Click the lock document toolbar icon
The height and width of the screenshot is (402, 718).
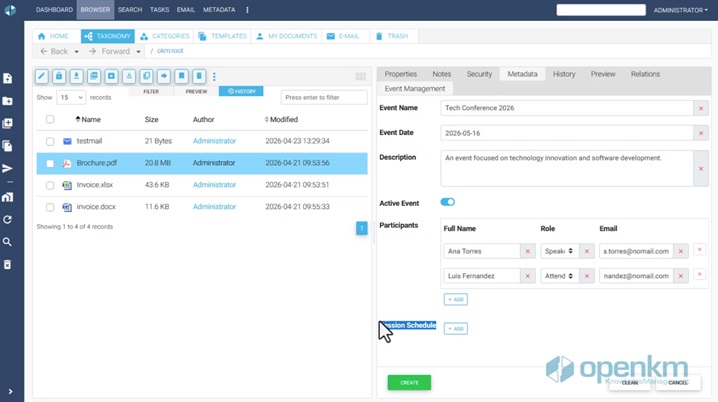59,76
